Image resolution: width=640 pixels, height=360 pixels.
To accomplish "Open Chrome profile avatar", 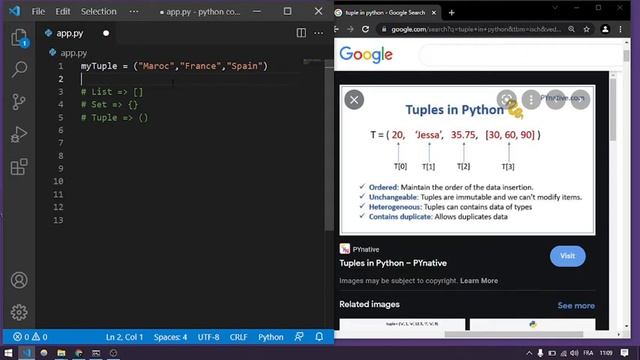I will click(605, 29).
